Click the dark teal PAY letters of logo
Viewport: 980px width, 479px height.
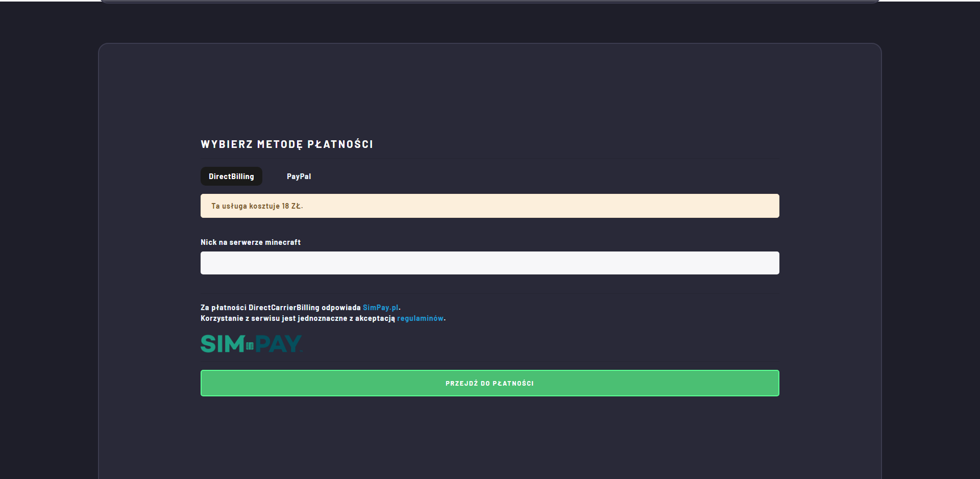point(278,344)
